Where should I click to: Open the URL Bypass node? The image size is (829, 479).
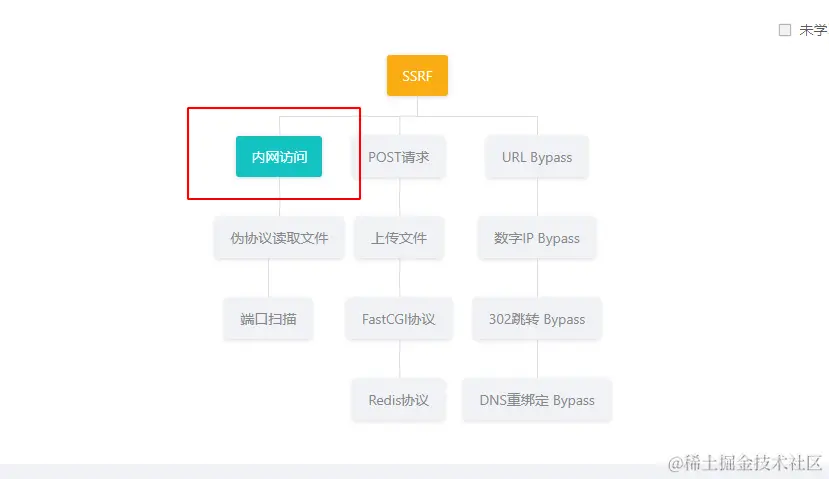point(537,157)
